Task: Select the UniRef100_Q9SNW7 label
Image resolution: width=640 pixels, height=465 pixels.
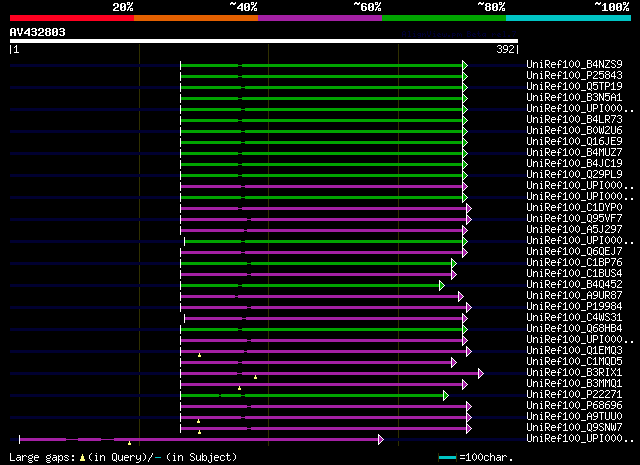Action: coord(574,427)
